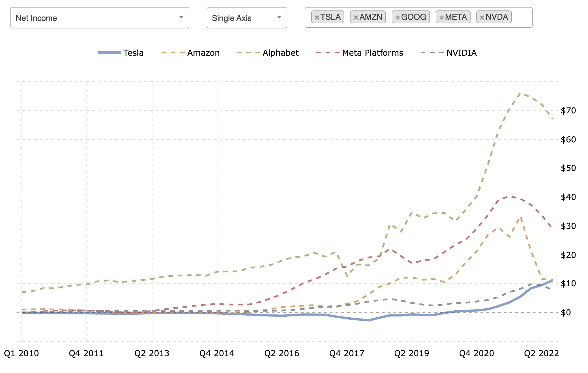Image resolution: width=588 pixels, height=373 pixels.
Task: Click the Net Income dropdown arrow
Action: click(x=181, y=17)
